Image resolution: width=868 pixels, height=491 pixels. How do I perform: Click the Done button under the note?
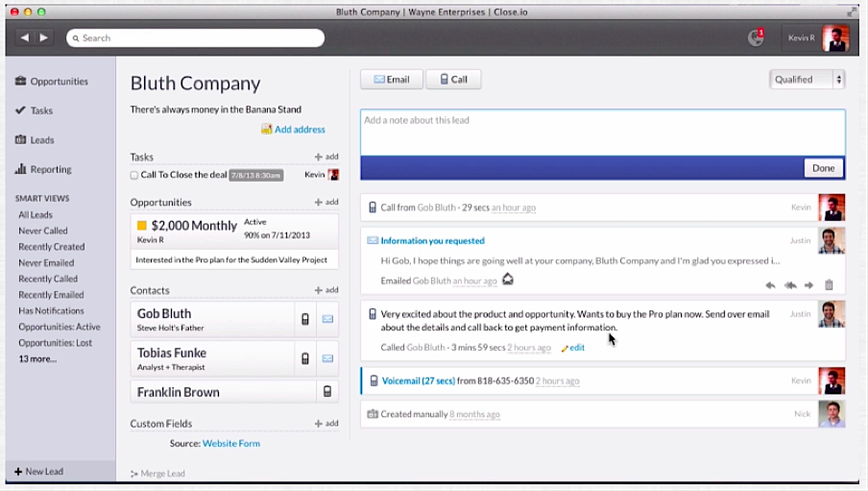[x=823, y=168]
